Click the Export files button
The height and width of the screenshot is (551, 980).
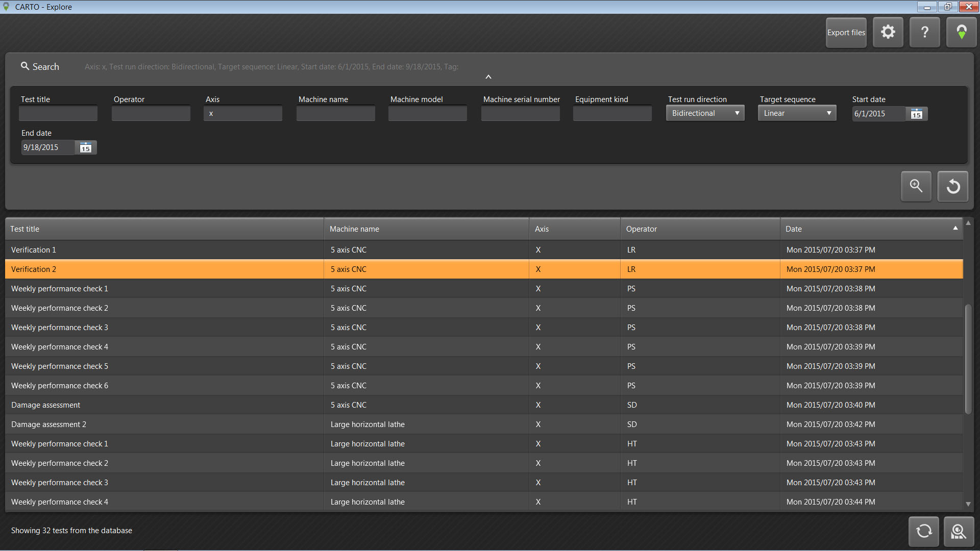tap(846, 33)
